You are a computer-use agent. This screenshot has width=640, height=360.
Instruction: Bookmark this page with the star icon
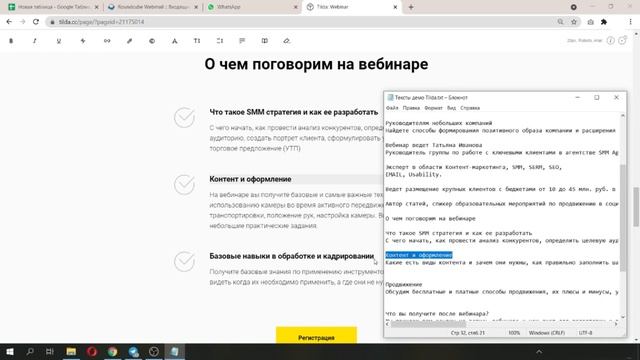574,22
